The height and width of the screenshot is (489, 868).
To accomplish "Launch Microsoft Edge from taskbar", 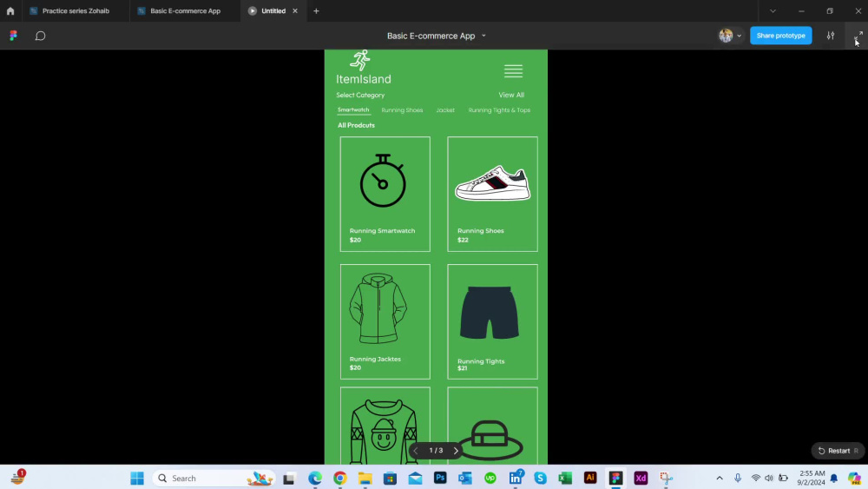I will click(x=315, y=478).
